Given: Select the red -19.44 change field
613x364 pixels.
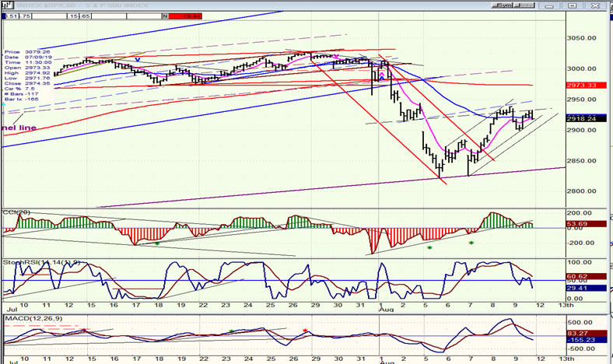Looking at the screenshot, I should click(185, 16).
